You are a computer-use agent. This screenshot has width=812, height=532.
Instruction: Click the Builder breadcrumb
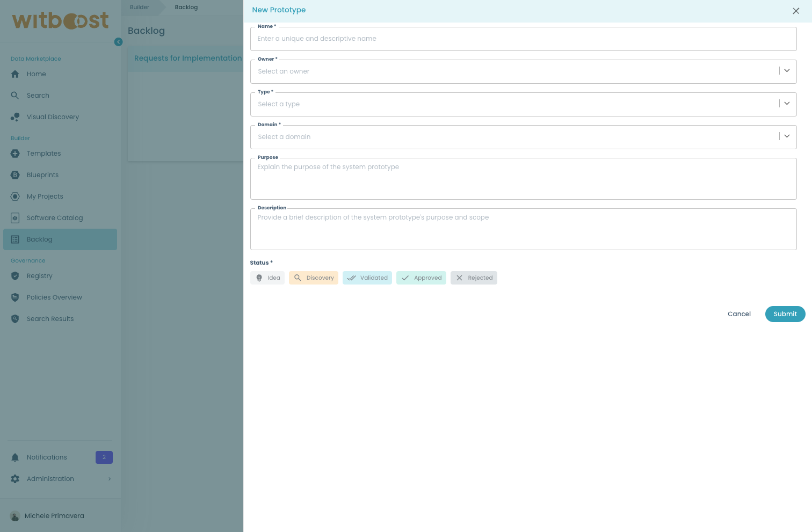coord(139,7)
